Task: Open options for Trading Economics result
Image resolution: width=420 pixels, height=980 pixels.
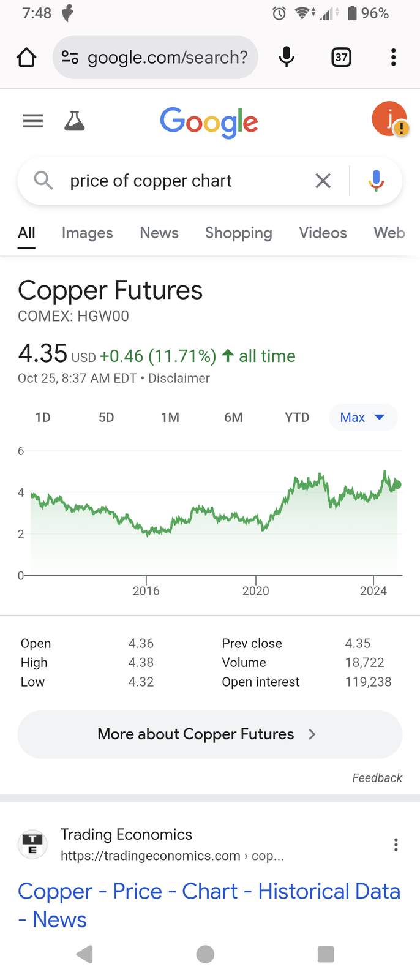Action: (396, 845)
